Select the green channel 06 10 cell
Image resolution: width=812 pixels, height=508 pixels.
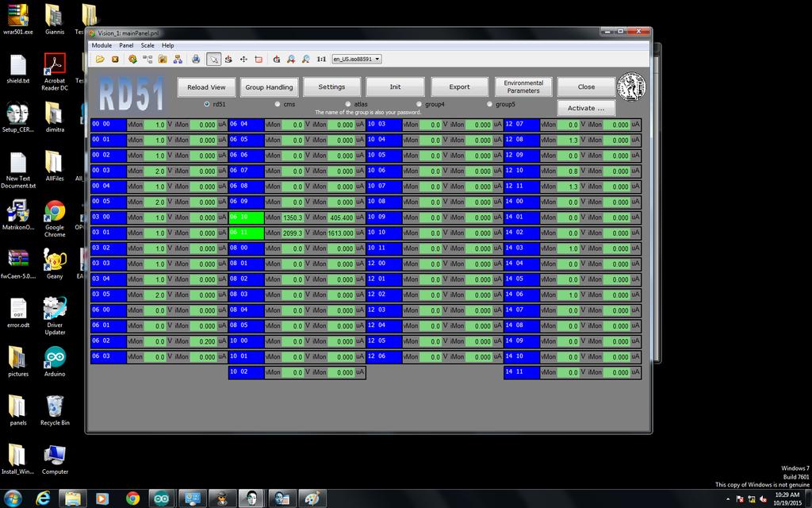point(247,217)
